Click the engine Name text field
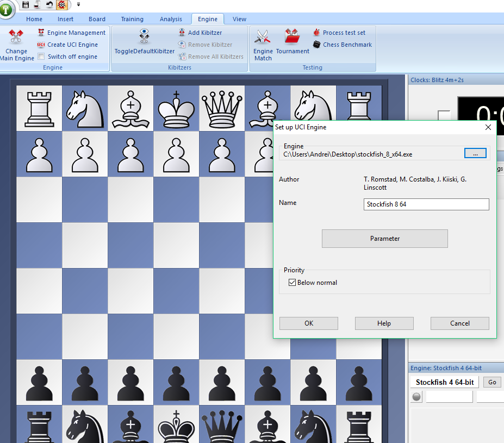The height and width of the screenshot is (443, 504). click(x=426, y=204)
